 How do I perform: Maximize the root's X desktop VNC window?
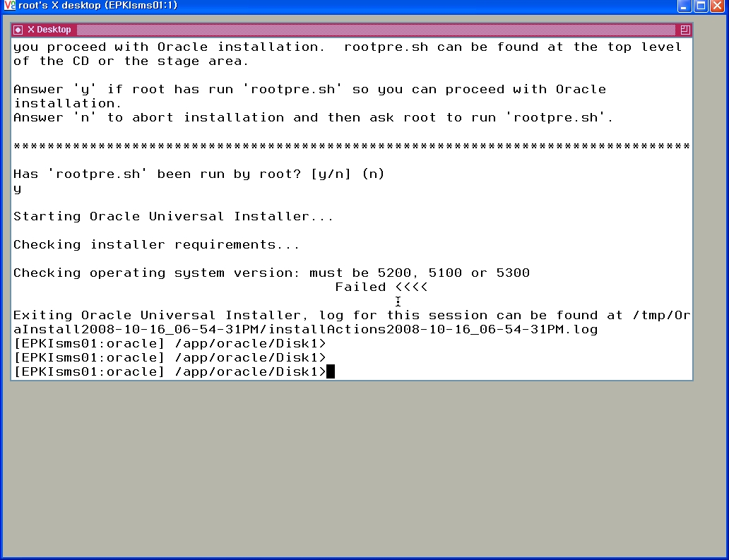pos(701,6)
